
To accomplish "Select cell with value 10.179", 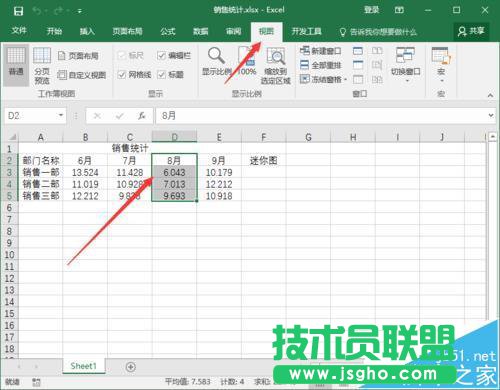I will click(x=219, y=172).
